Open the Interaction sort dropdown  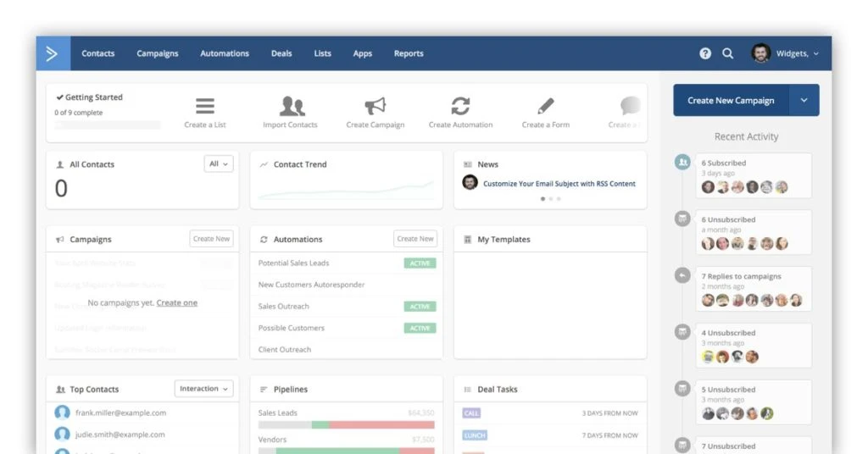[x=203, y=389]
